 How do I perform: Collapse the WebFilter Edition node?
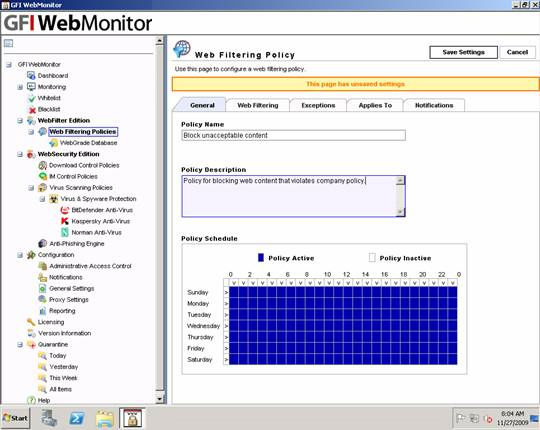20,120
